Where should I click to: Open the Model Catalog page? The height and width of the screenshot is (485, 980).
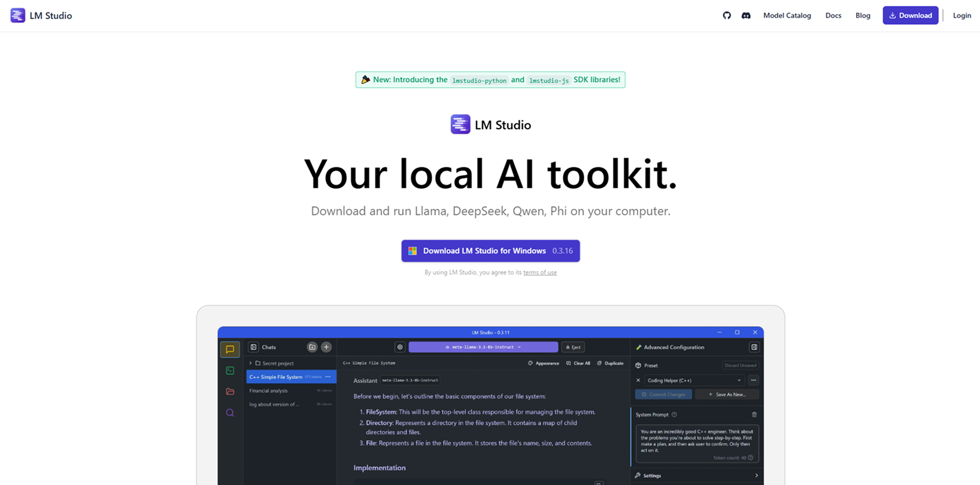click(787, 15)
